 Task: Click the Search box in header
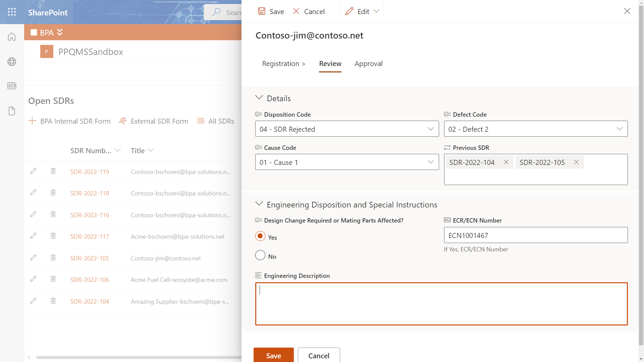click(x=223, y=12)
